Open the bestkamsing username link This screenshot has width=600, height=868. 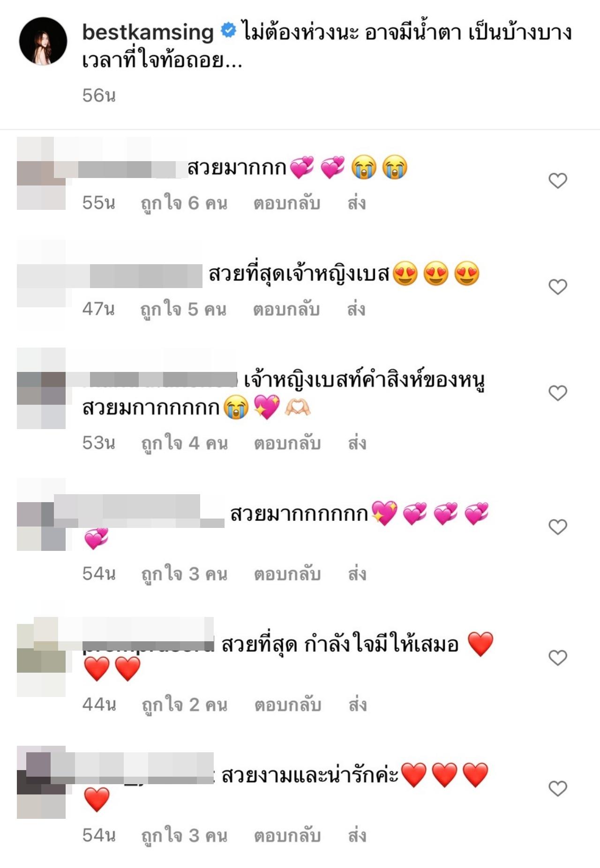click(x=148, y=32)
